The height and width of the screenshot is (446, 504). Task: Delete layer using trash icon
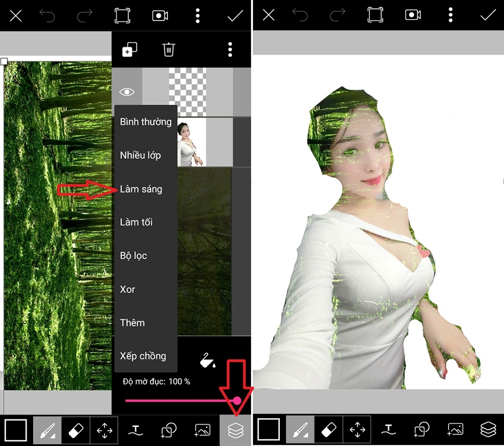click(x=169, y=49)
